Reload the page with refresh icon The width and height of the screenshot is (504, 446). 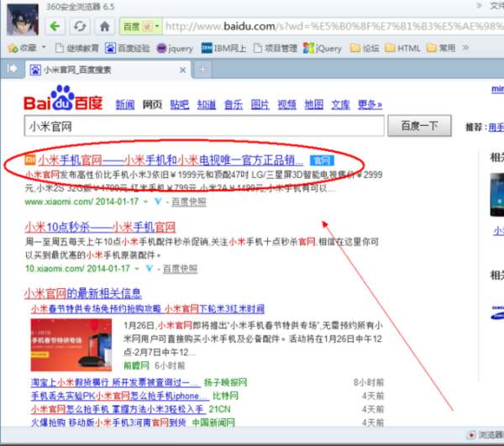coord(80,26)
